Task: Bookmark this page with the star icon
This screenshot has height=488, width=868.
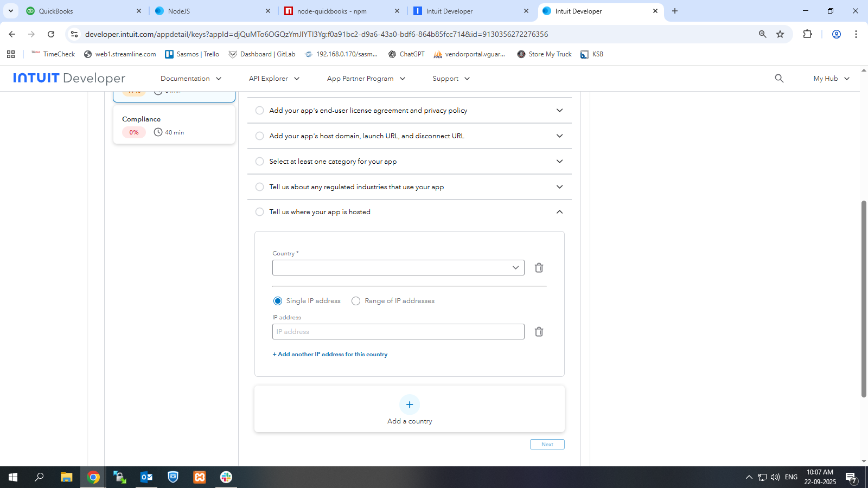Action: pos(780,34)
